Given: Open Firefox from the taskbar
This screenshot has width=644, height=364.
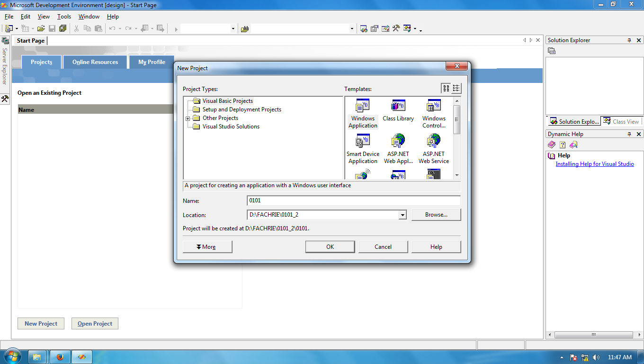Looking at the screenshot, I should tap(60, 357).
